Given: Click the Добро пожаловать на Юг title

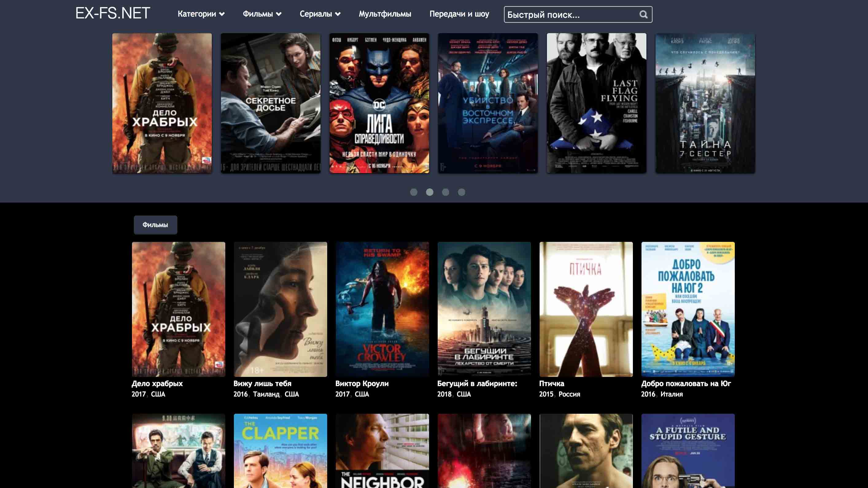Looking at the screenshot, I should [686, 384].
